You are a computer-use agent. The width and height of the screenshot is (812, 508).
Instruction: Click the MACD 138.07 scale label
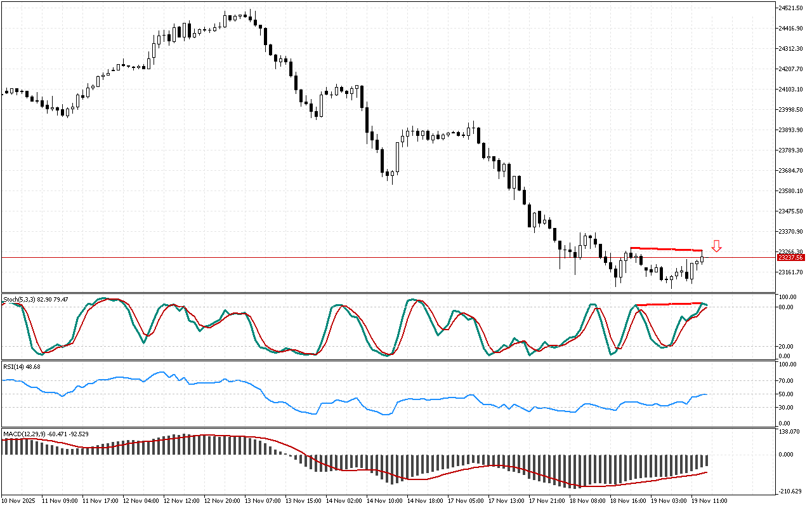point(789,432)
